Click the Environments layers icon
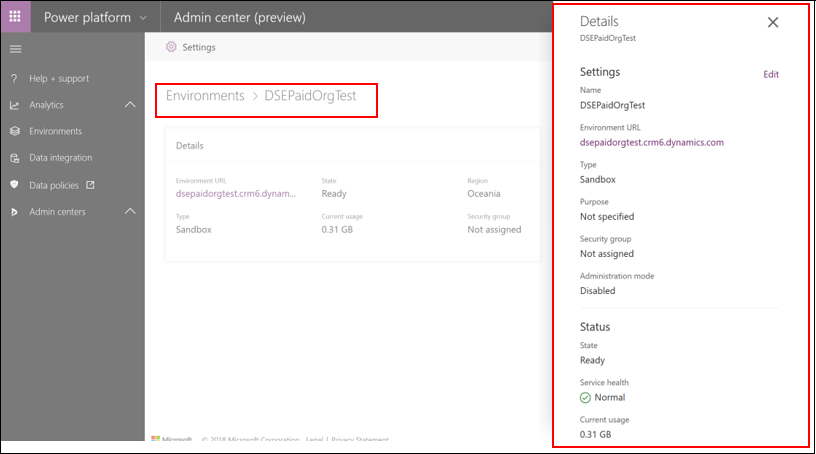Image resolution: width=816 pixels, height=454 pixels. click(x=14, y=131)
